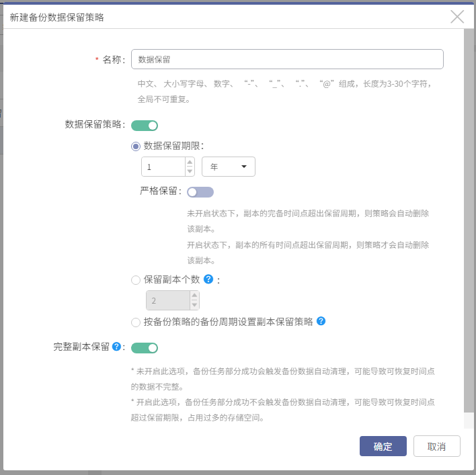
Task: Decrease the copies count stepper
Action: [x=194, y=305]
